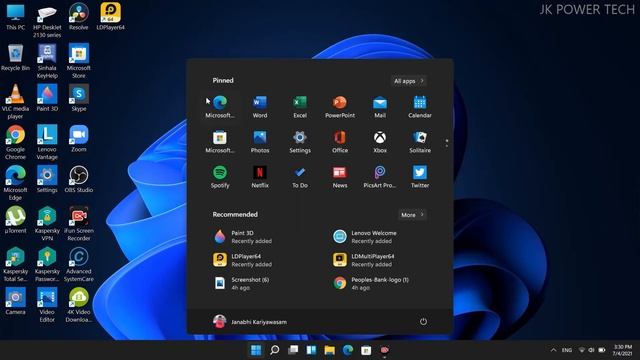Launch PicsArt Pro from pinned apps
The image size is (640, 360).
pos(380,177)
